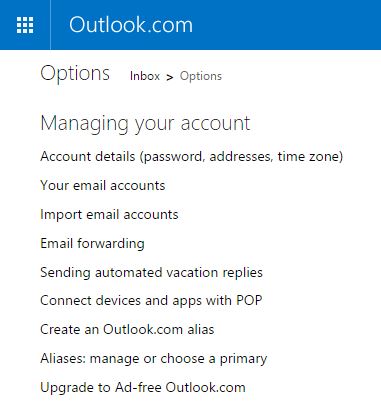Open Sending automated vacation replies

point(151,272)
